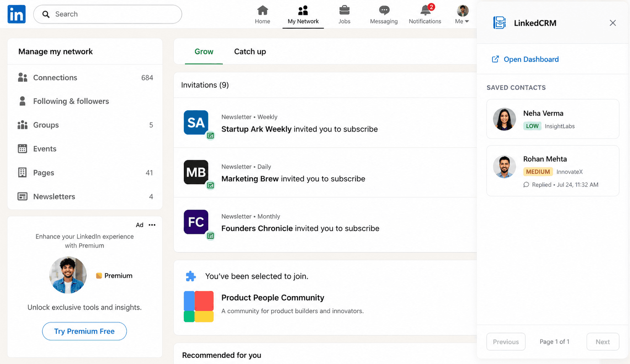Click the search magnifier icon

click(46, 14)
